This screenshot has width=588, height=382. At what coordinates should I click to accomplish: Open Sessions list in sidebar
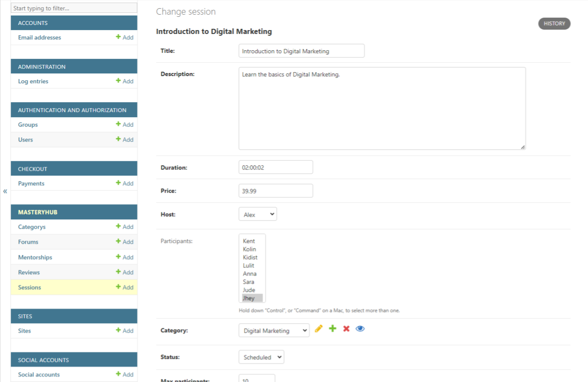[x=30, y=287]
